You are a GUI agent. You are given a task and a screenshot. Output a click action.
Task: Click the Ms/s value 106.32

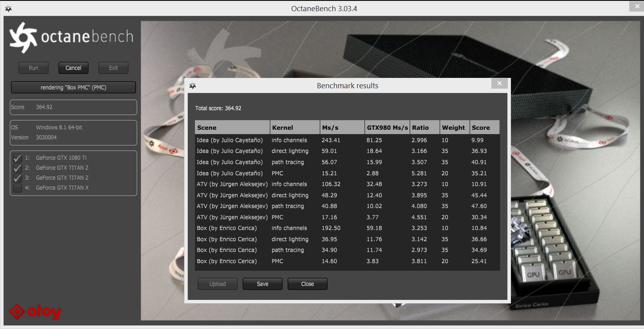331,184
